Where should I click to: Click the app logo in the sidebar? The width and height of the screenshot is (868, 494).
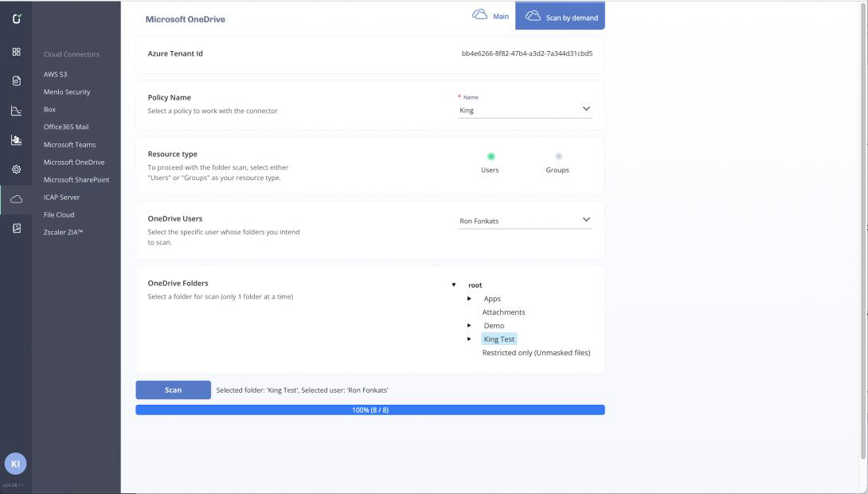[17, 19]
